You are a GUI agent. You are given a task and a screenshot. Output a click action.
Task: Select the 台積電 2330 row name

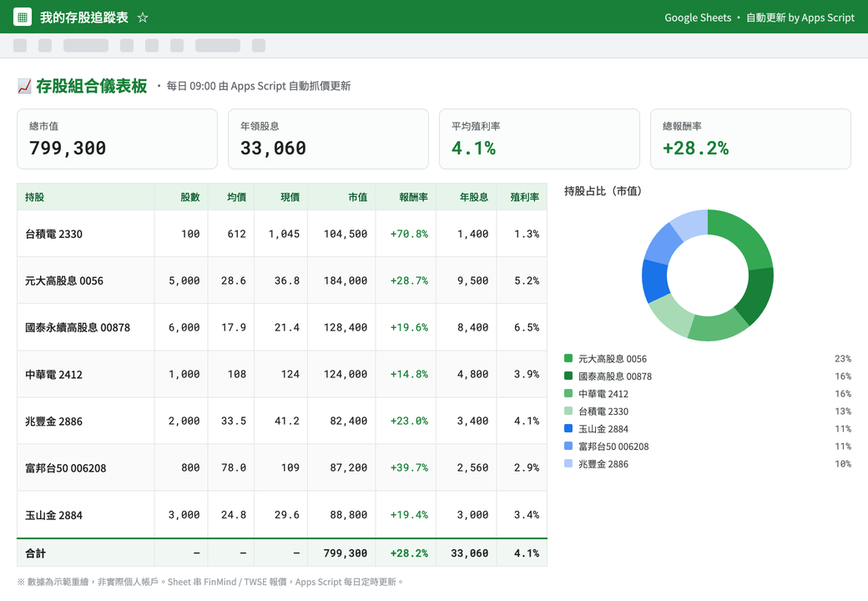click(x=53, y=234)
